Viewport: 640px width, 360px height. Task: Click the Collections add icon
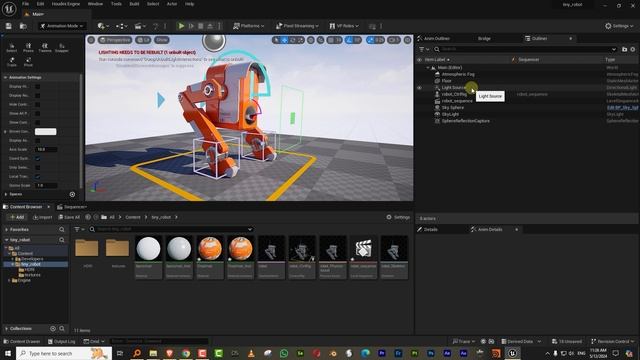(53, 329)
